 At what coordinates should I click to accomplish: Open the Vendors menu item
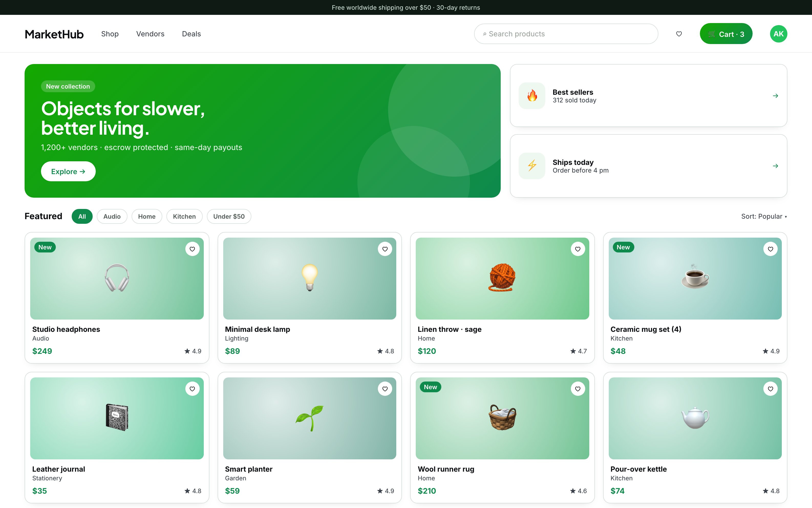[x=150, y=34]
